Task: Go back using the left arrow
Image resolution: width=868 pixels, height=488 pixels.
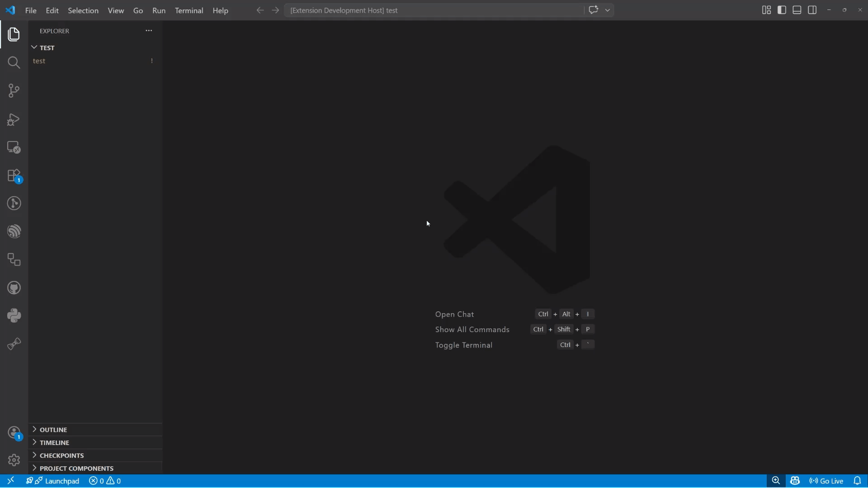Action: [260, 10]
